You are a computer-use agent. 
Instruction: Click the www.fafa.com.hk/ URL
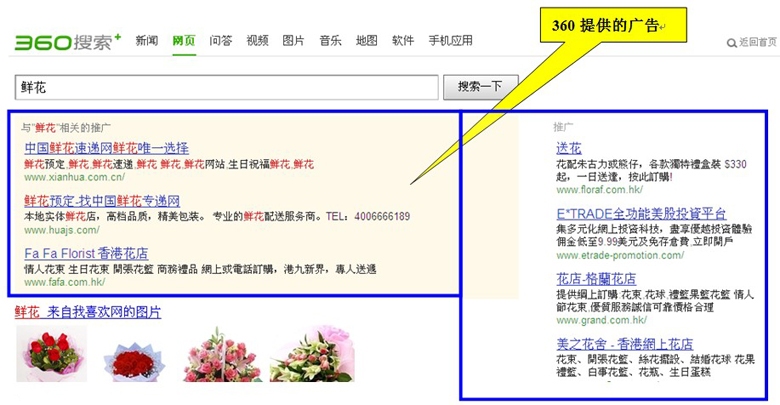(65, 282)
